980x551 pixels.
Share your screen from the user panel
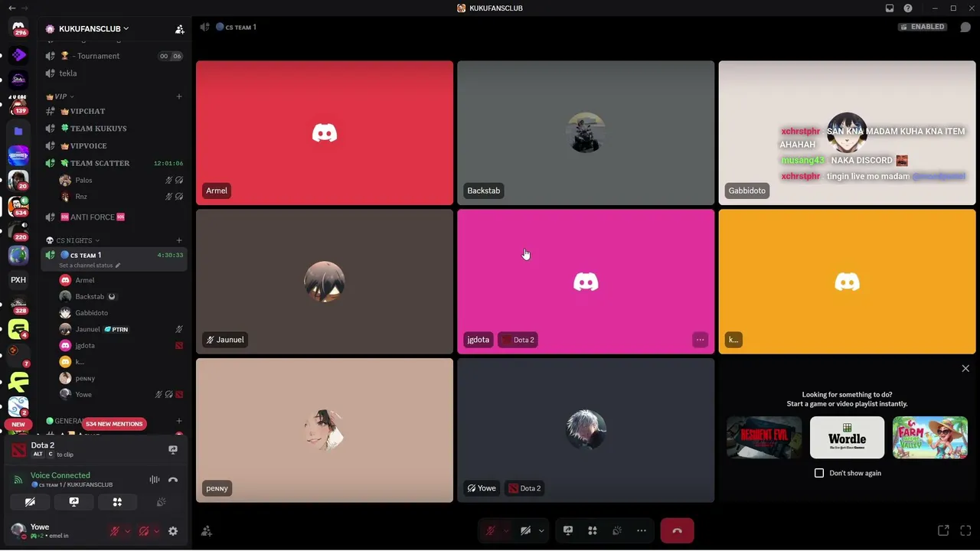73,503
